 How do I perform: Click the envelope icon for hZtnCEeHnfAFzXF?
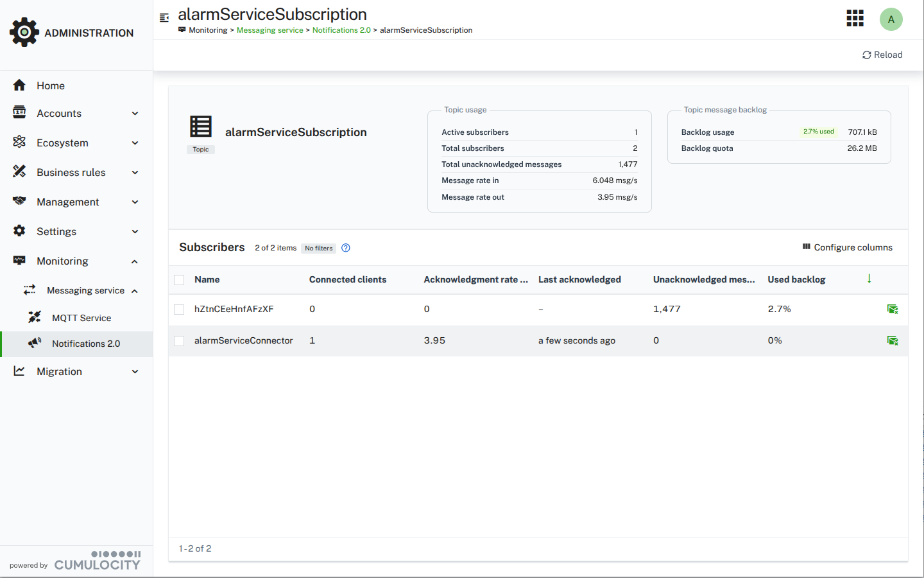(x=893, y=309)
